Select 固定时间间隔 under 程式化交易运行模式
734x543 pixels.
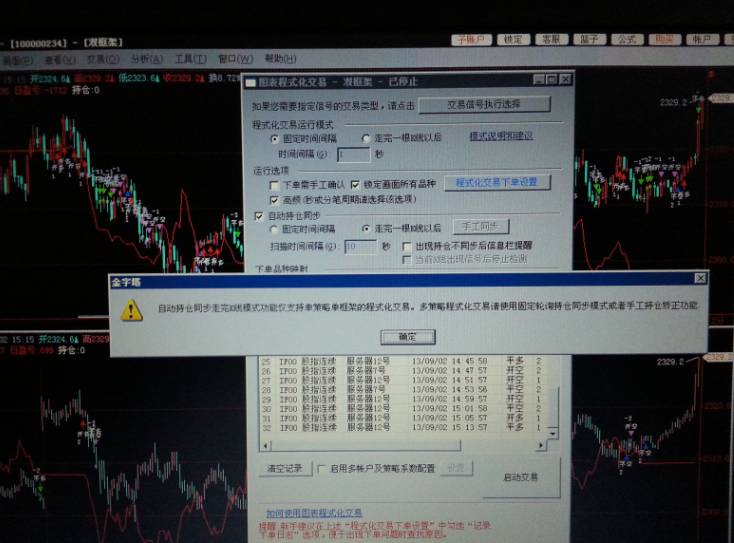coord(275,139)
